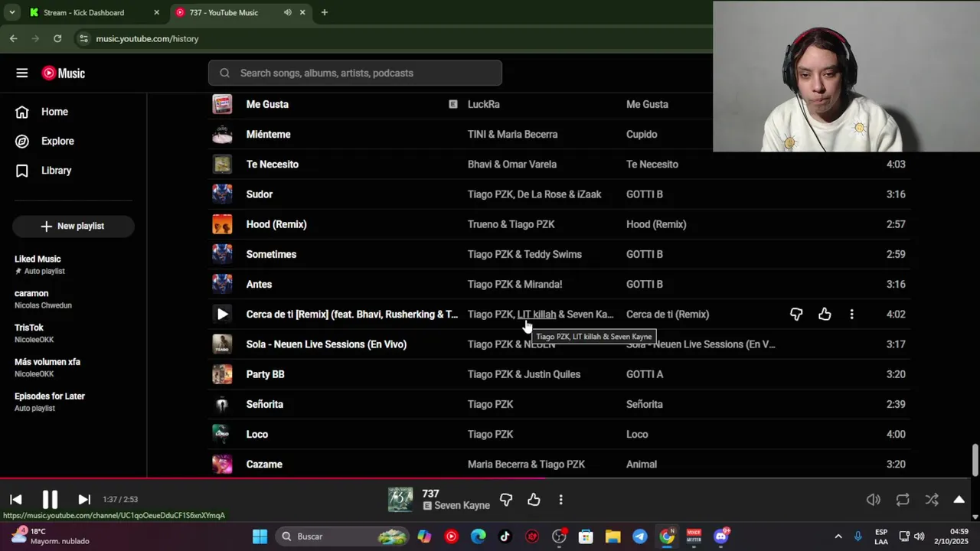Open Telegram from the taskbar
This screenshot has height=551, width=980.
tap(639, 536)
